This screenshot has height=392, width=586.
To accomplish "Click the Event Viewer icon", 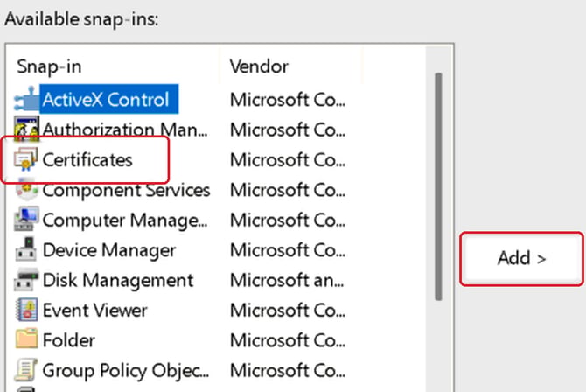I will point(26,310).
